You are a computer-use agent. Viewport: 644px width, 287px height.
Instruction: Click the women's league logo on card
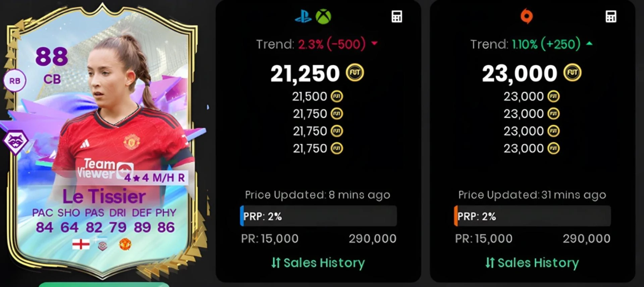point(103,245)
